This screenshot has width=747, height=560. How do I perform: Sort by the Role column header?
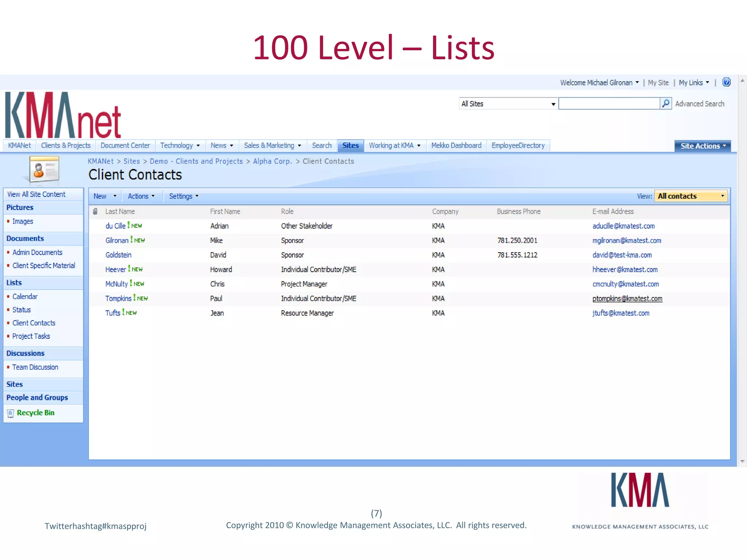tap(287, 211)
